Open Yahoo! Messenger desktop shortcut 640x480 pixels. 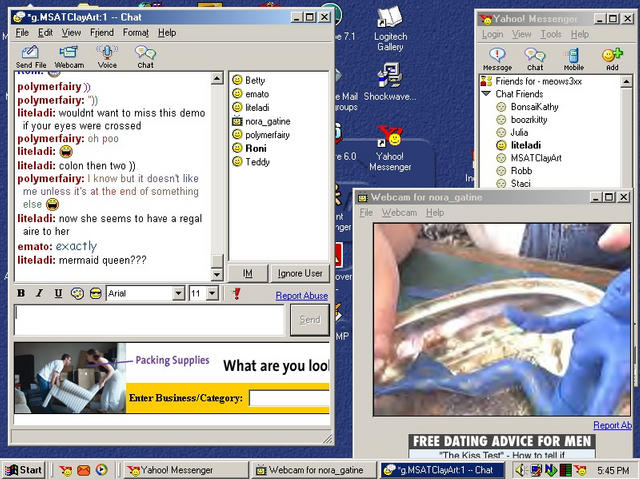tap(390, 149)
